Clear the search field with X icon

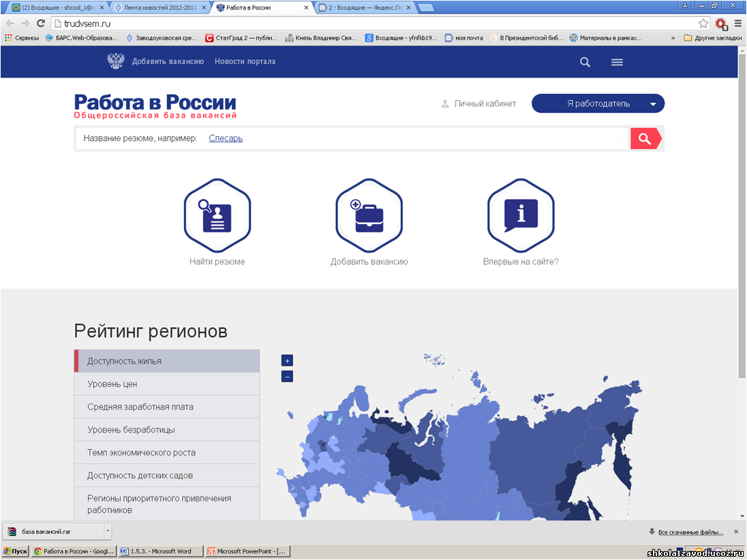[x=619, y=138]
